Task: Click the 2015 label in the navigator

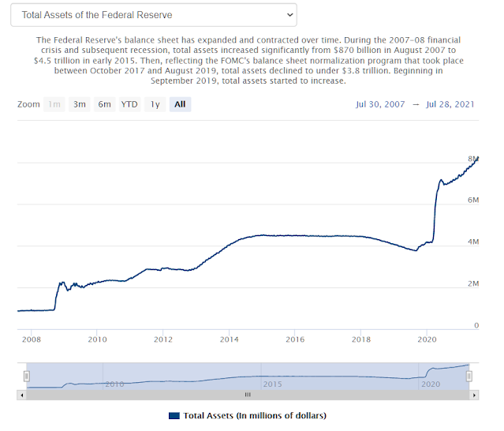Action: pyautogui.click(x=273, y=384)
